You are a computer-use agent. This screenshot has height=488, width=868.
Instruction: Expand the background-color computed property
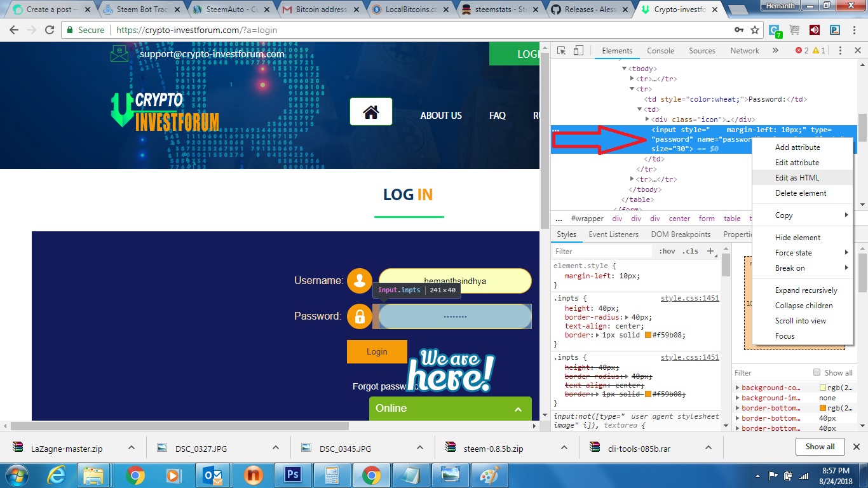[738, 388]
